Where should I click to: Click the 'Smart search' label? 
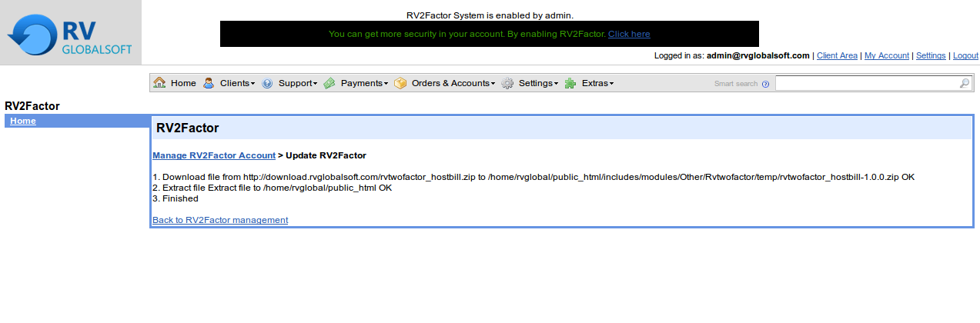point(736,84)
